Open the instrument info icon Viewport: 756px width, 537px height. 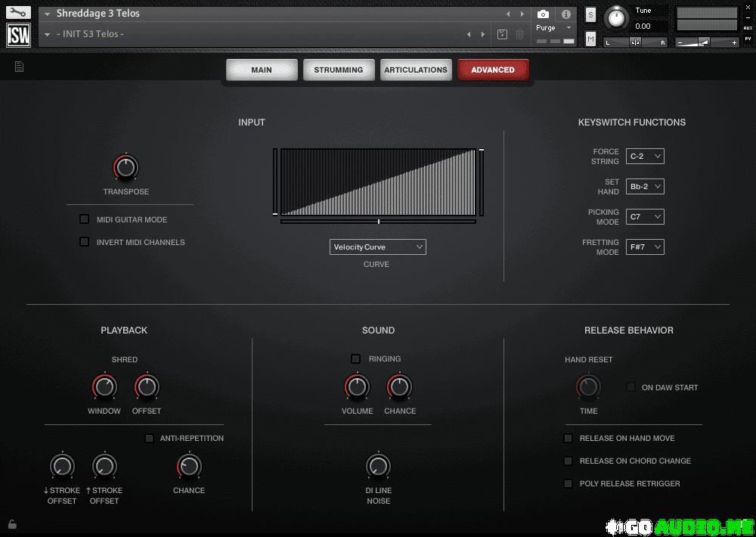pos(565,14)
